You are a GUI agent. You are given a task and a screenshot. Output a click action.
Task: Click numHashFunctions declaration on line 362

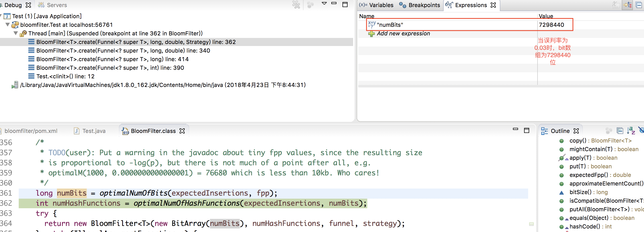click(x=87, y=203)
